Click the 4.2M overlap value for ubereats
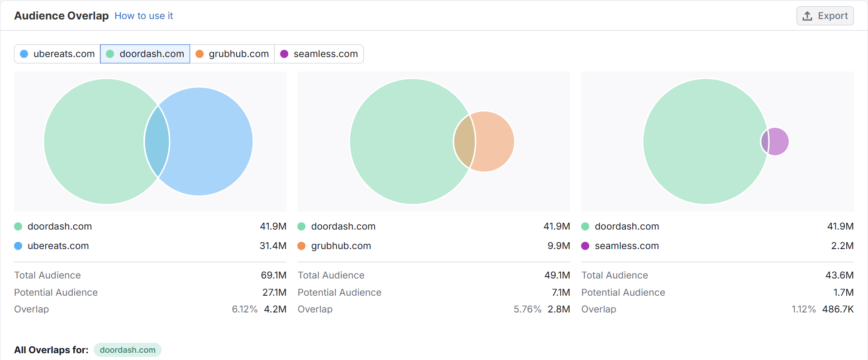 tap(275, 309)
